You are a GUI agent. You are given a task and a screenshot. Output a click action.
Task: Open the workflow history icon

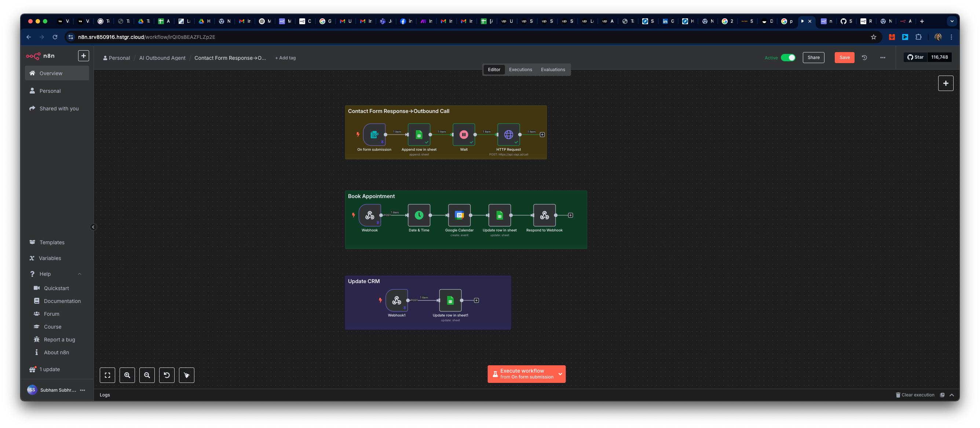tap(864, 58)
